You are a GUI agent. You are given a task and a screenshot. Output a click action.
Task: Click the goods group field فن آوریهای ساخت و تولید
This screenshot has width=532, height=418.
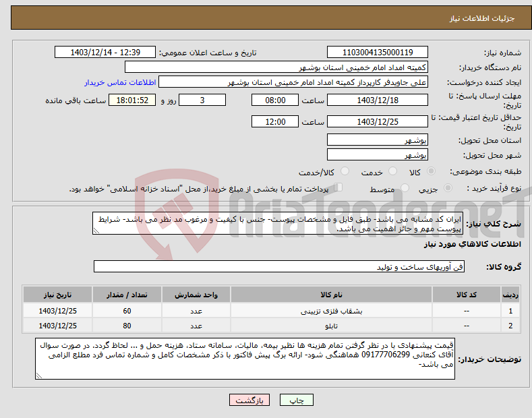pyautogui.click(x=279, y=267)
